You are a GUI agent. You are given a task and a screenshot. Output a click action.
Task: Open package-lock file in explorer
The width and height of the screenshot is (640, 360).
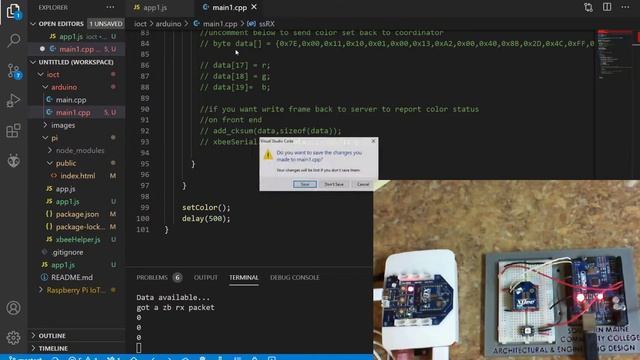80,227
